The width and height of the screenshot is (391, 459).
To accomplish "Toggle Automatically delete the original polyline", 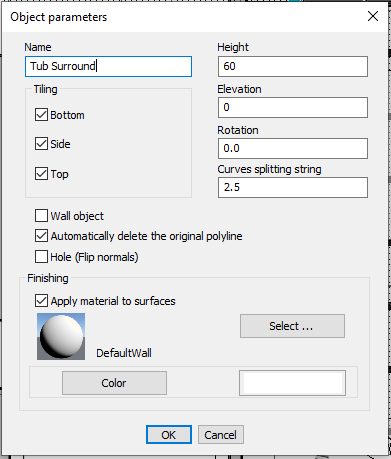I will [41, 236].
